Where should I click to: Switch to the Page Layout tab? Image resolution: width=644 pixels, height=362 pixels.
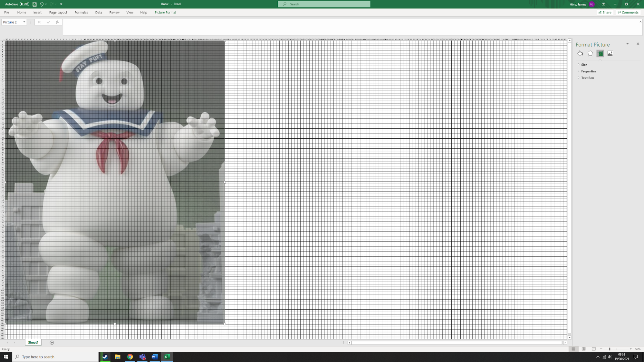pos(58,12)
